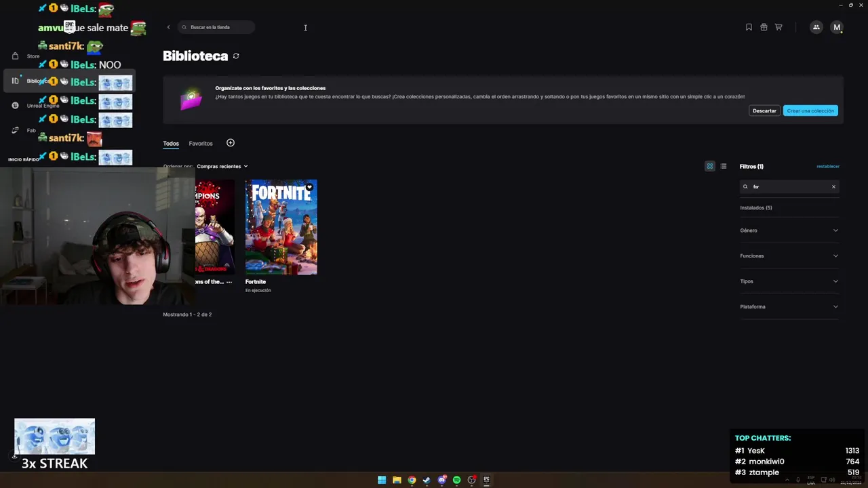Screen dimensions: 868x488
Task: Open Google Chrome from the taskbar
Action: 412,480
